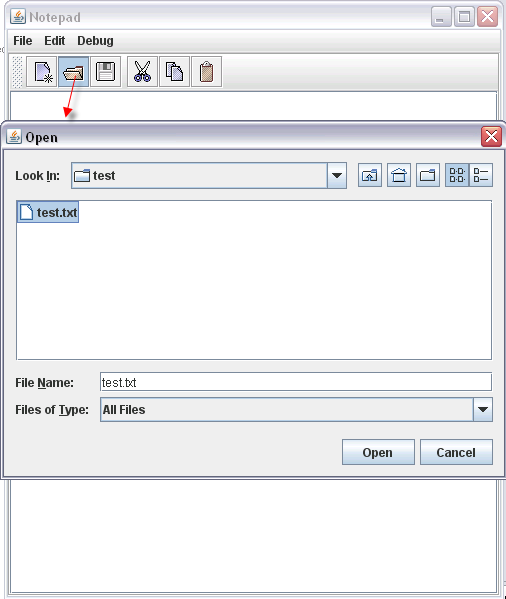Click the Open button in dialog

tap(378, 452)
